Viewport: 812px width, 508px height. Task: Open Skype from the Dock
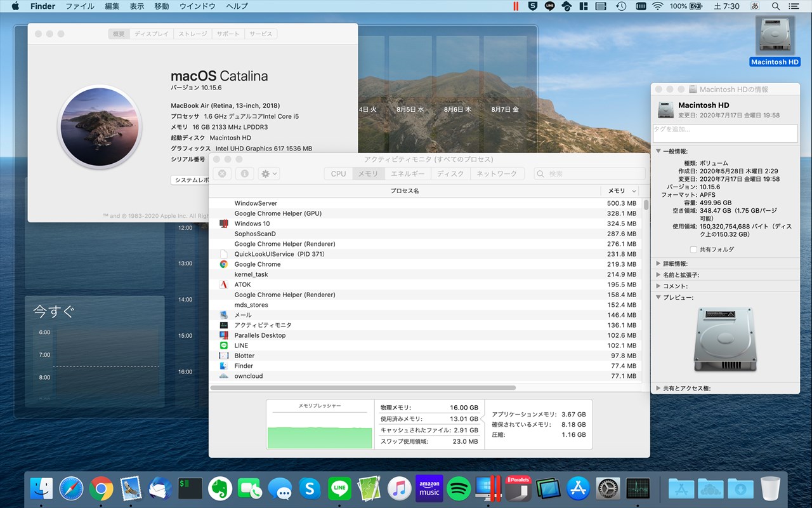pos(310,488)
